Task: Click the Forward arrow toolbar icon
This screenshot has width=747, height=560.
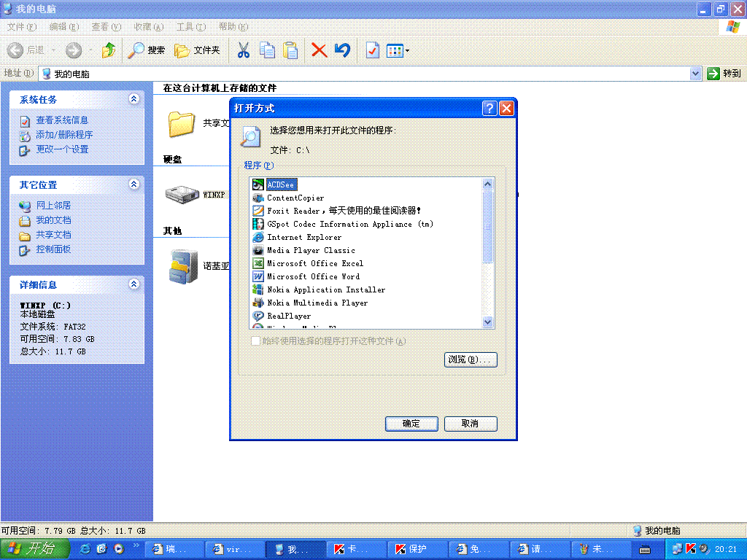Action: click(x=74, y=50)
